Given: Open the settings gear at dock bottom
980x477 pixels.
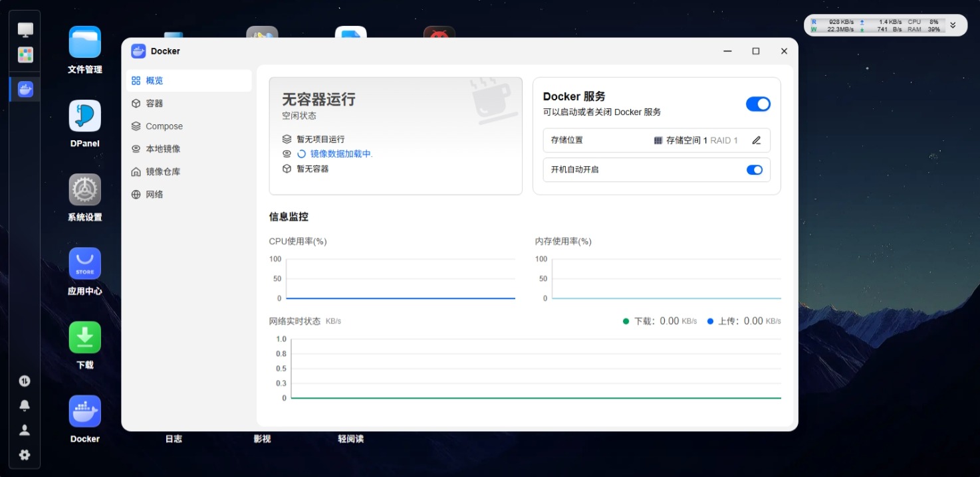Looking at the screenshot, I should tap(25, 455).
